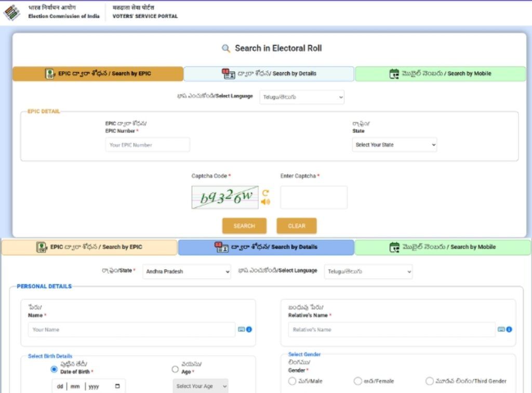Viewport: 532px width, 393px height.
Task: Focus the Enter Captcha input box
Action: pyautogui.click(x=314, y=197)
